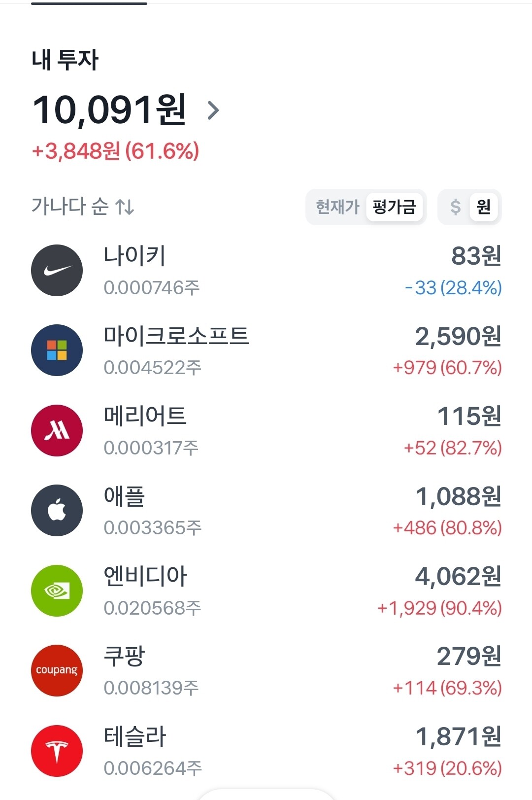Tap the Nike swoosh logo icon
The image size is (532, 800).
tap(57, 271)
